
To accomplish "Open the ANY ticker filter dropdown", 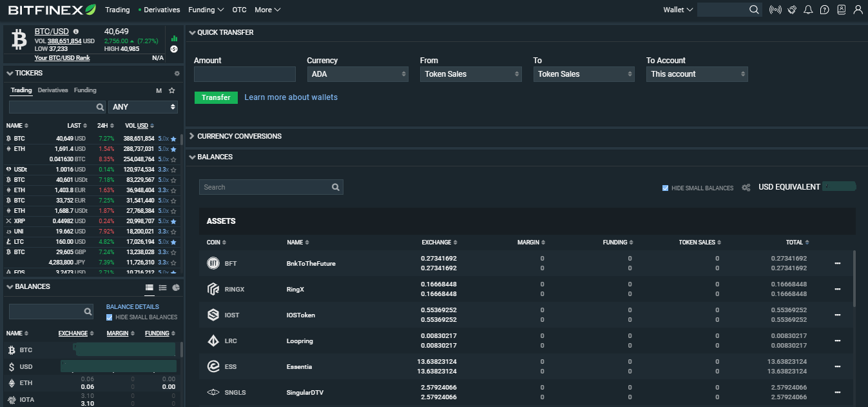I will coord(144,107).
